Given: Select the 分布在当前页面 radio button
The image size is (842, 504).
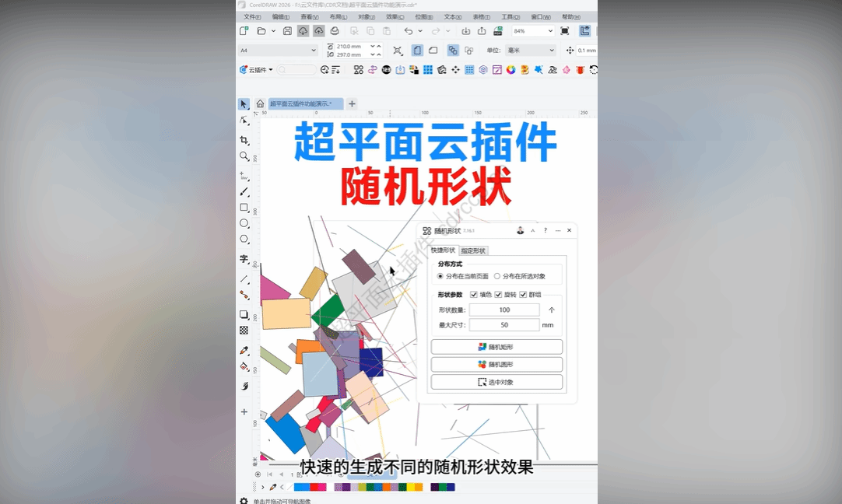Looking at the screenshot, I should coord(440,276).
